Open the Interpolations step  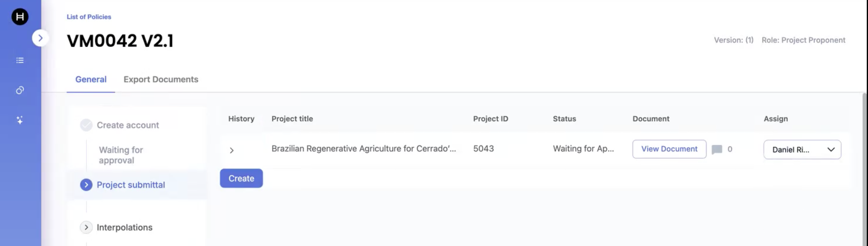click(124, 228)
